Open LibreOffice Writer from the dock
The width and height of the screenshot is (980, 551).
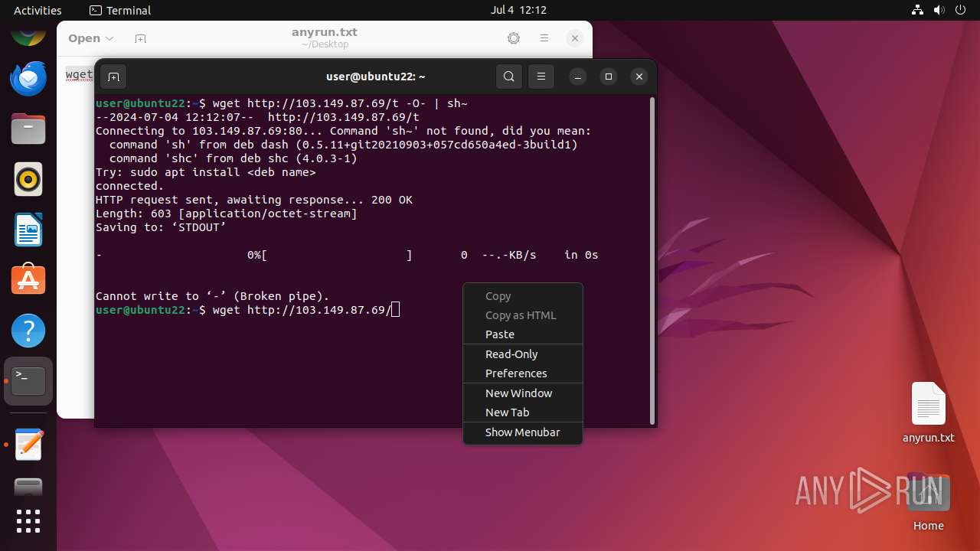click(x=28, y=230)
